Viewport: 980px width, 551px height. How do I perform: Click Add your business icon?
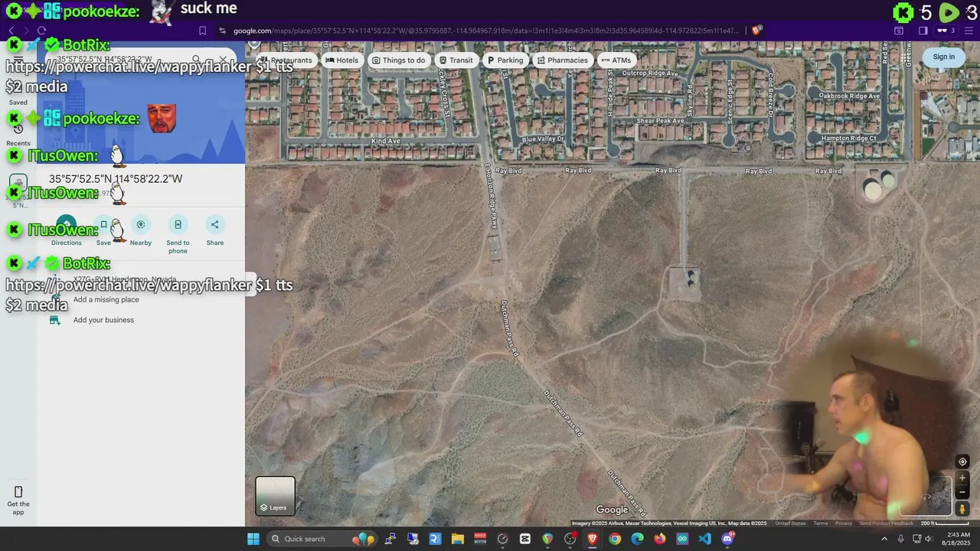(55, 320)
